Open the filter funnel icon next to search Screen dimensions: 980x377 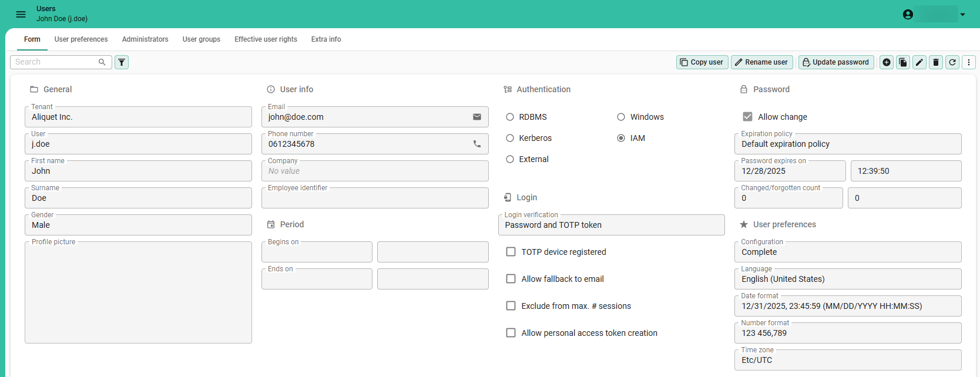pyautogui.click(x=122, y=62)
